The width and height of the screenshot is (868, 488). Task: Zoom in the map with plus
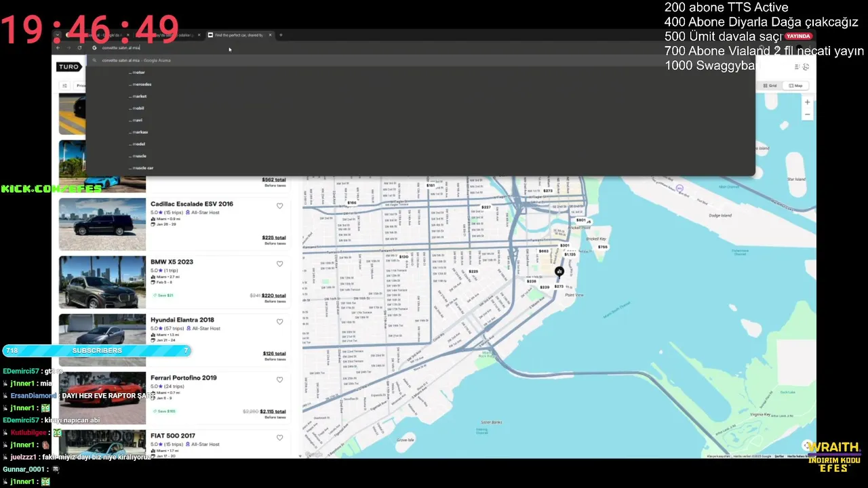807,102
